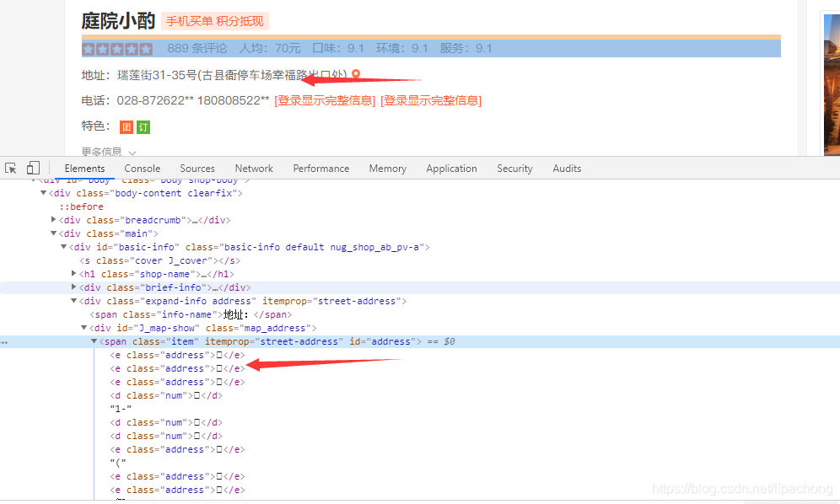
Task: Collapse the span id address node
Action: click(x=94, y=341)
